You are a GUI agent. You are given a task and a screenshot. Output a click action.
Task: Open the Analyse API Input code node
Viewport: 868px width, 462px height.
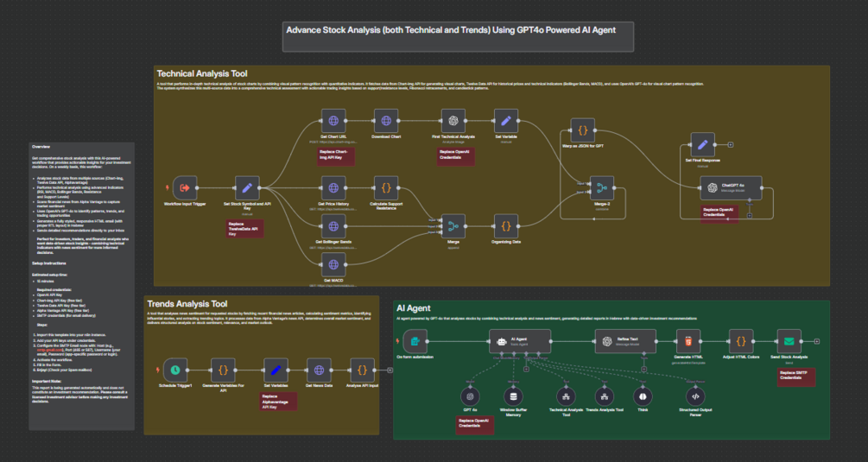(x=362, y=370)
